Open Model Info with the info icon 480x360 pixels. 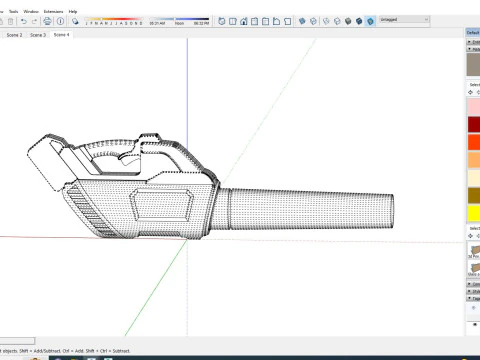coord(60,21)
